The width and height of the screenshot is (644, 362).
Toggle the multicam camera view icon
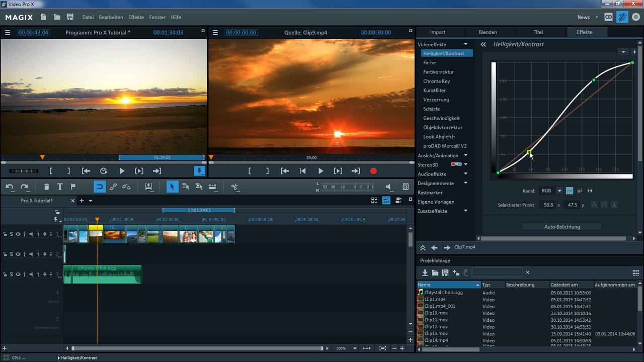[x=399, y=200]
